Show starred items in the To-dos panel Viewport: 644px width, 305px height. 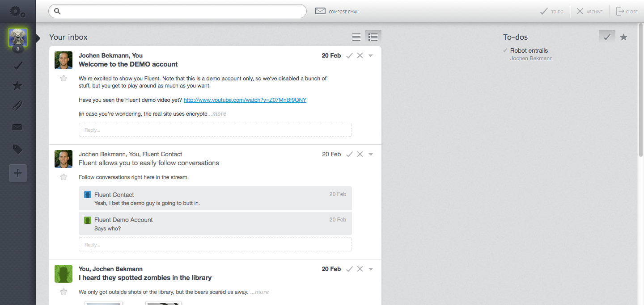click(x=624, y=37)
